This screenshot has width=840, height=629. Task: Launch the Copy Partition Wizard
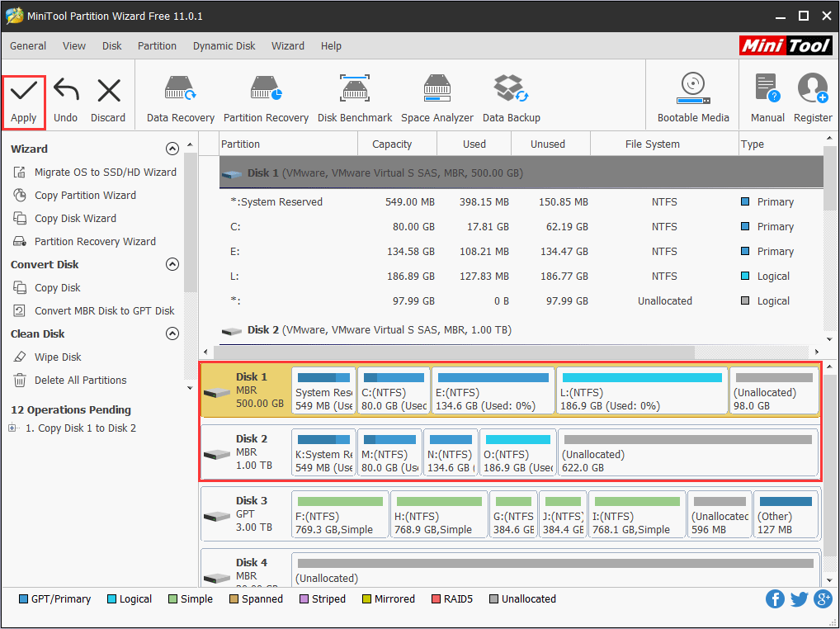tap(74, 195)
